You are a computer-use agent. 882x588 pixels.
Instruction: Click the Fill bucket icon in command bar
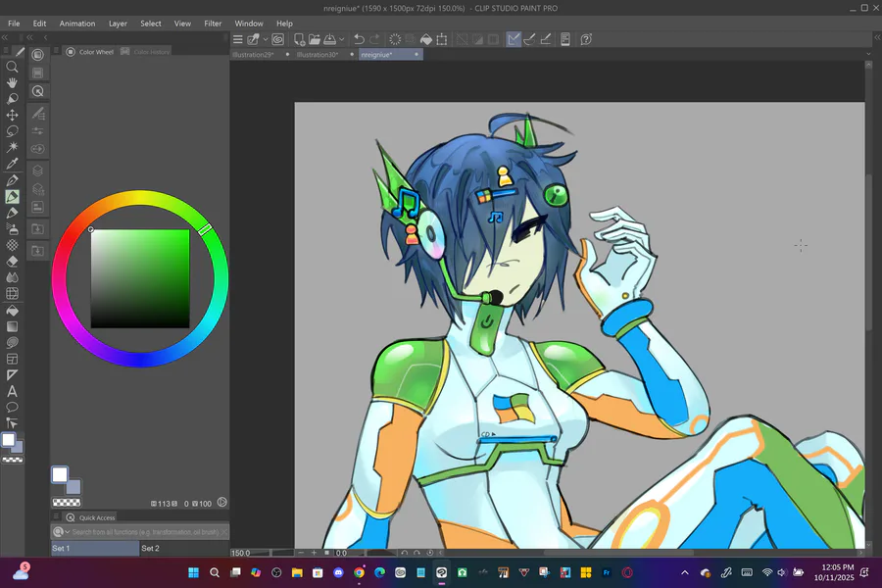point(426,39)
